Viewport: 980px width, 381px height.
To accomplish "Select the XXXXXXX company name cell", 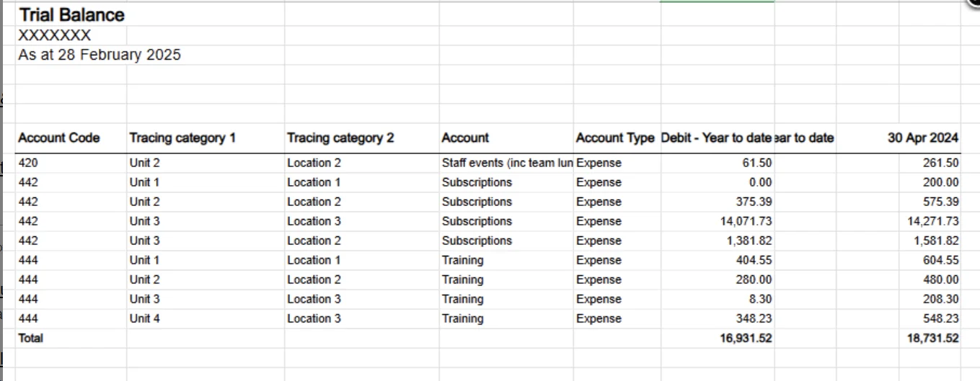I will tap(55, 35).
